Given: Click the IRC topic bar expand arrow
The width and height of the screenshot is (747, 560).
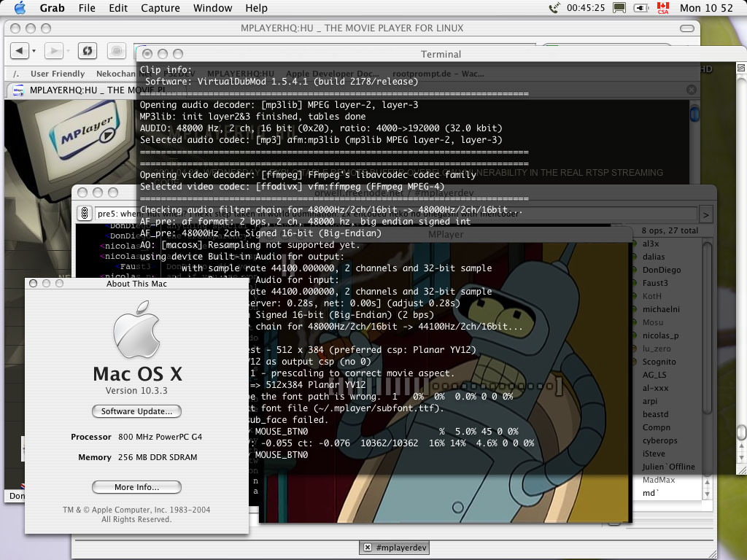Looking at the screenshot, I should pyautogui.click(x=705, y=214).
